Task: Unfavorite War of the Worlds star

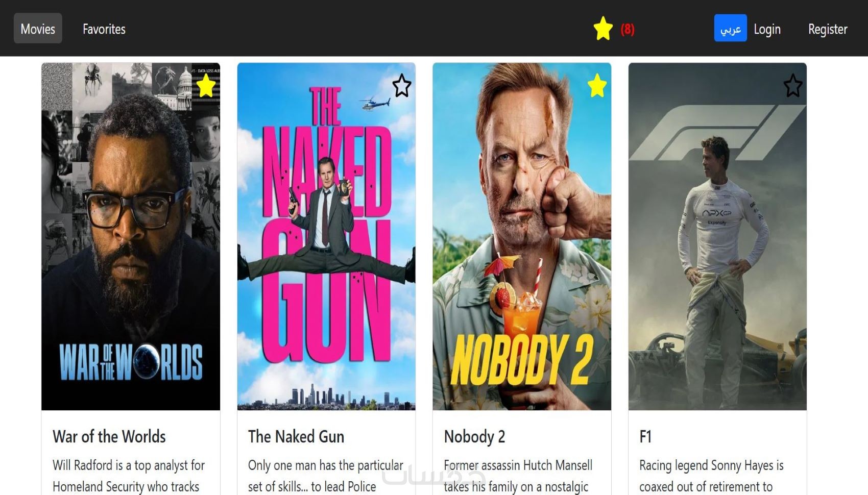Action: coord(206,85)
